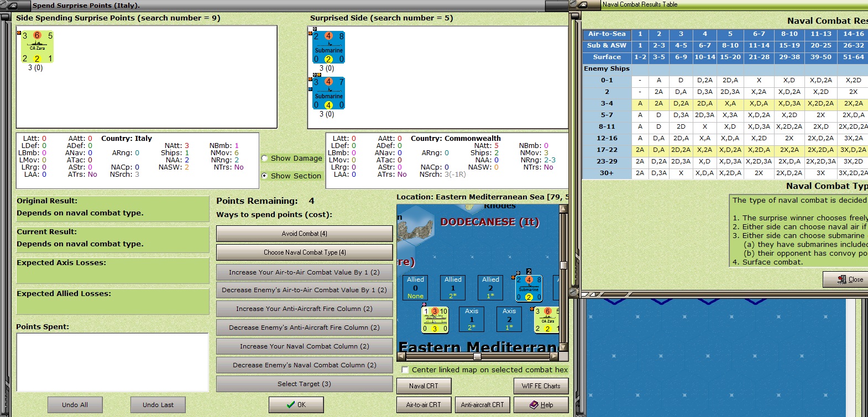Select the Submarine counter rated 2-4-8 in the surprised side list
868x417 pixels.
click(328, 47)
